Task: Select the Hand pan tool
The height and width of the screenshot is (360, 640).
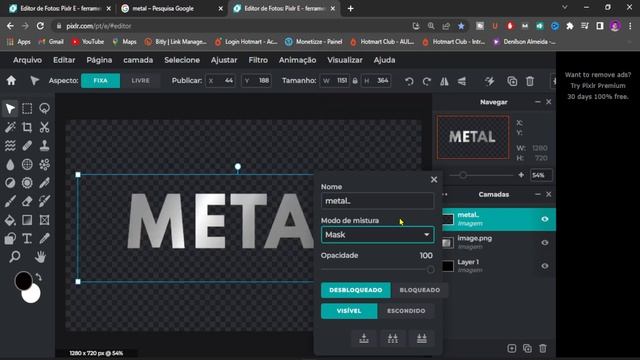Action: pyautogui.click(x=40, y=257)
